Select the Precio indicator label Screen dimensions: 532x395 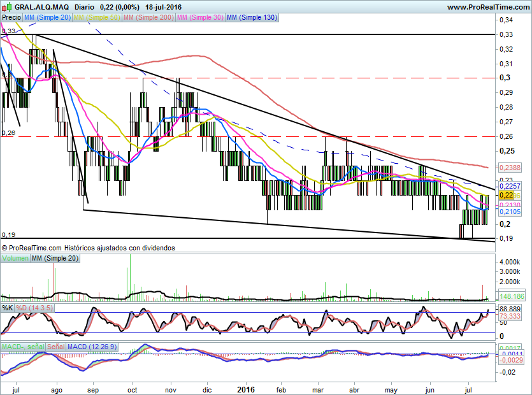click(x=11, y=18)
